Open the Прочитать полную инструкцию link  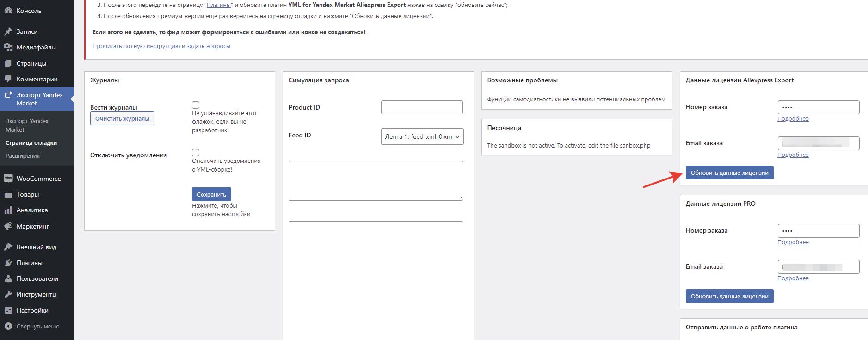tap(161, 46)
